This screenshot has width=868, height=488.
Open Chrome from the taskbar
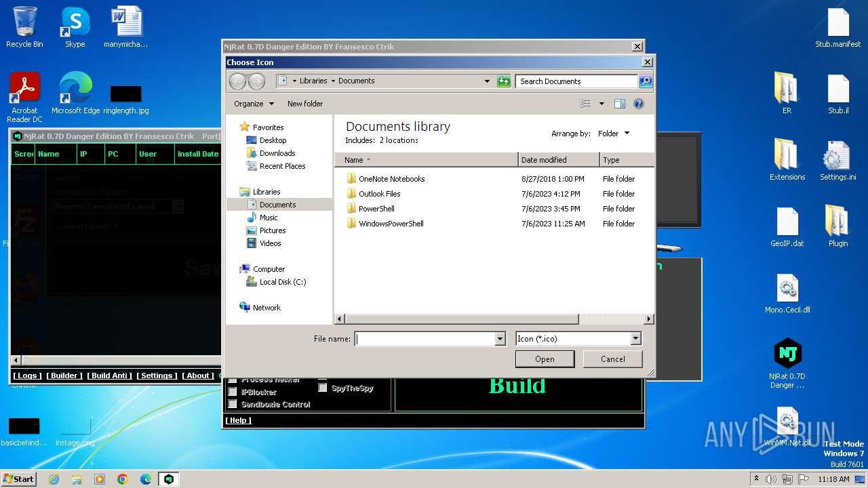[x=123, y=479]
